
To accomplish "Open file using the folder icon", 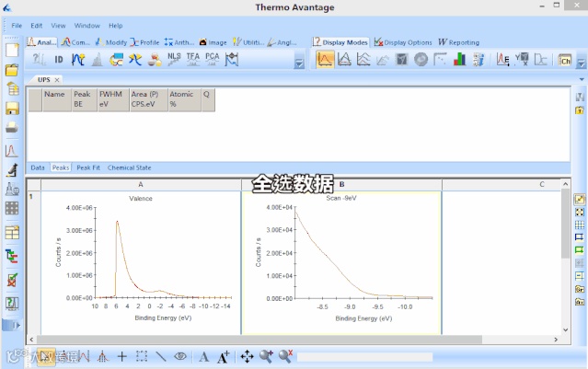I will pos(12,70).
